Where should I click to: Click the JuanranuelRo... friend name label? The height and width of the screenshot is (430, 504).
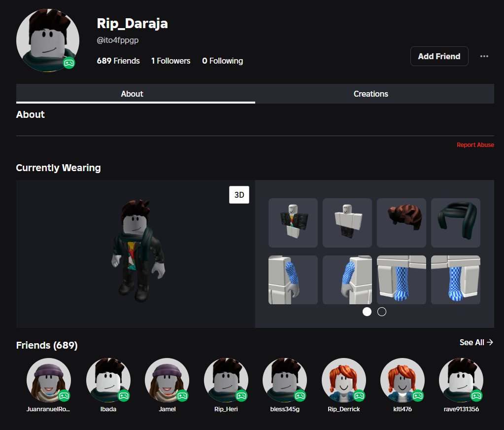click(x=48, y=409)
